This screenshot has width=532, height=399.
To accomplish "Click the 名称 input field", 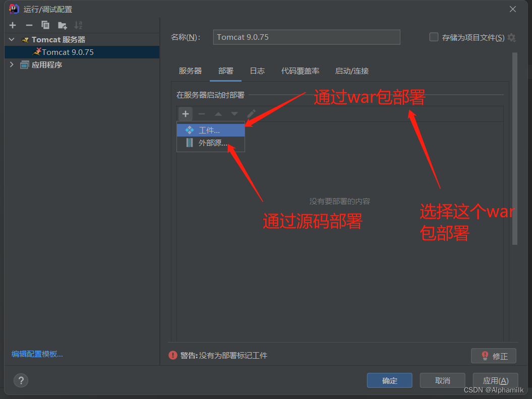I will (307, 37).
